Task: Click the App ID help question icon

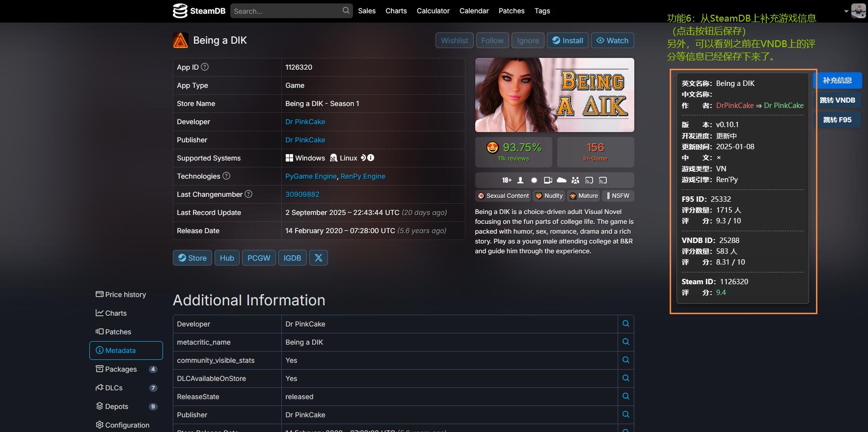Action: click(x=205, y=67)
